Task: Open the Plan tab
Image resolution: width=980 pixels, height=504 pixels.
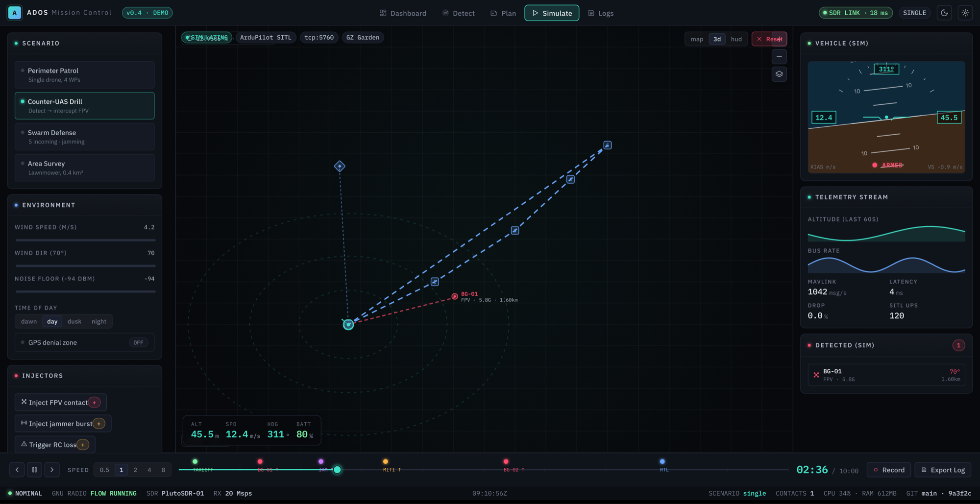Action: click(x=503, y=13)
